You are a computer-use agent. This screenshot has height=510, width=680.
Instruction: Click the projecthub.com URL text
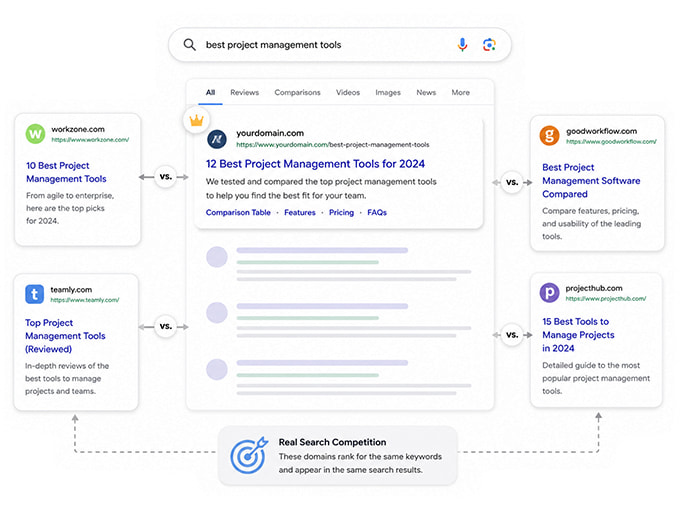pyautogui.click(x=605, y=299)
